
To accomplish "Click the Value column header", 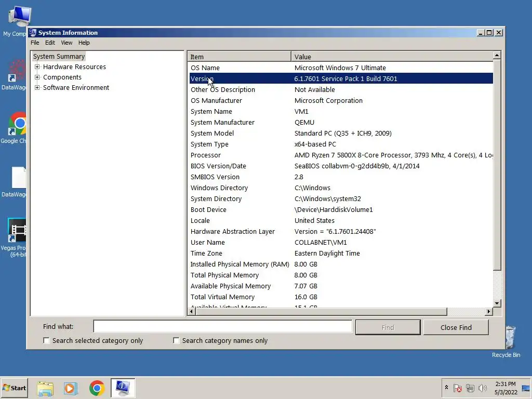I will (x=392, y=57).
